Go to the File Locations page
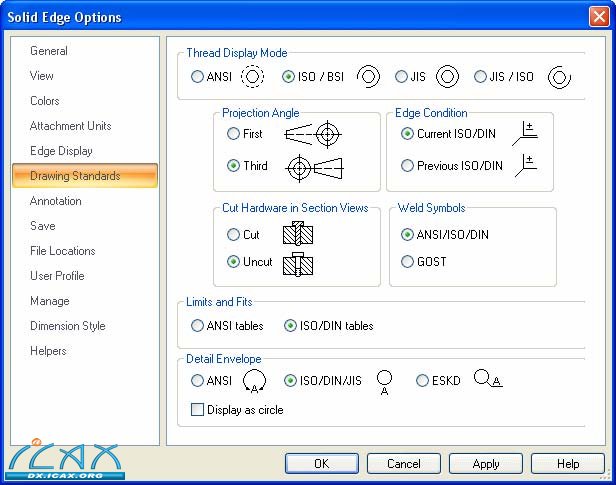616x485 pixels. tap(62, 251)
